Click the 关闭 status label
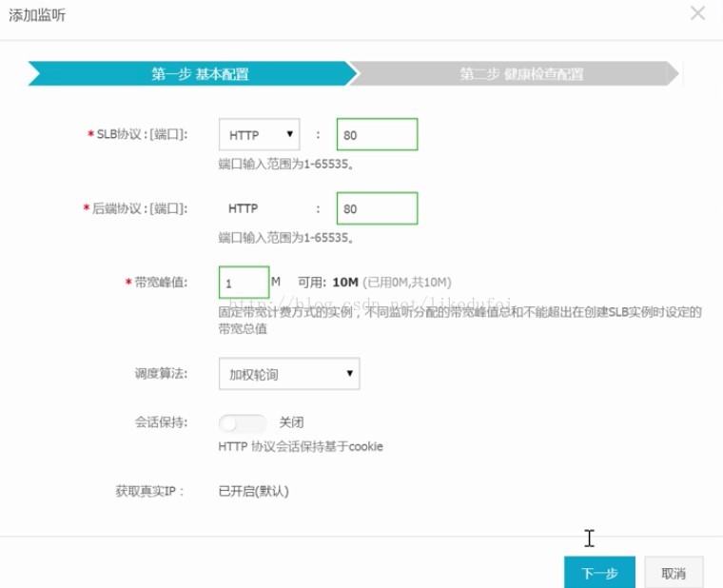Screen dimensions: 723x588 291,422
